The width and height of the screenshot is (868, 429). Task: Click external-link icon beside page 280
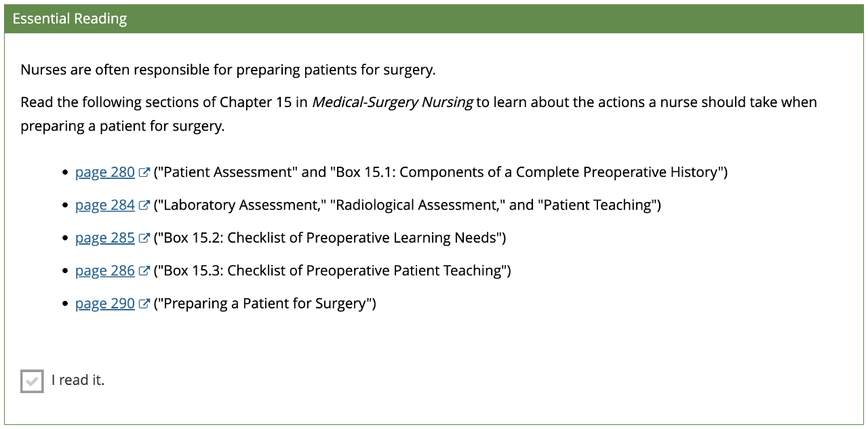click(x=144, y=172)
